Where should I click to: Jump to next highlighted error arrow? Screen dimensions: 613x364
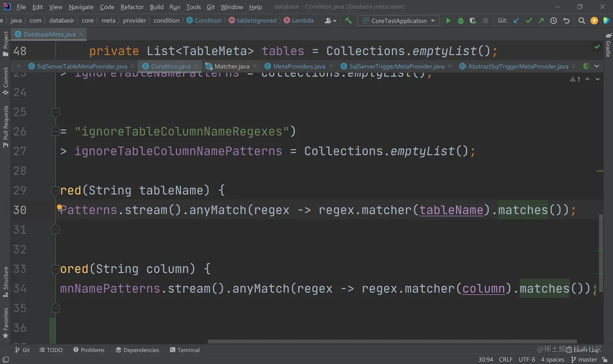click(x=598, y=79)
